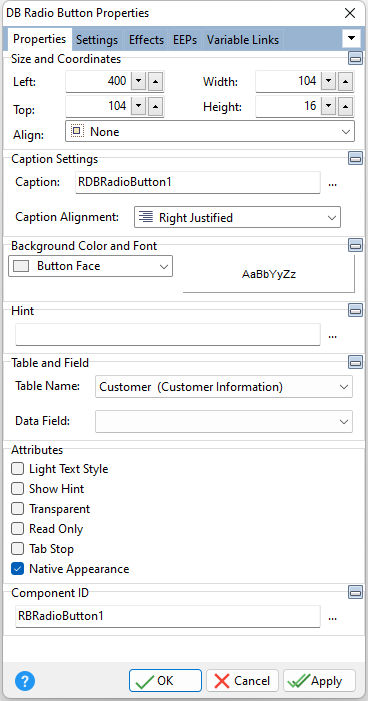Collapse the Background Color and Font section

point(355,245)
